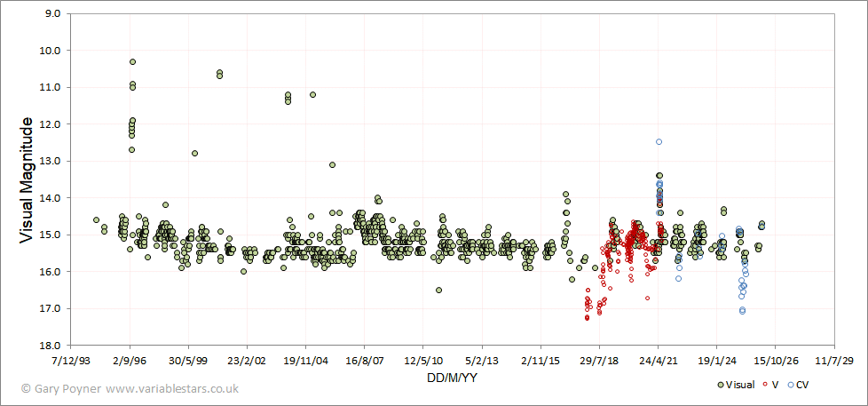Click the 24/4/21 date label
Viewport: 868px width, 406px height.
coord(658,361)
